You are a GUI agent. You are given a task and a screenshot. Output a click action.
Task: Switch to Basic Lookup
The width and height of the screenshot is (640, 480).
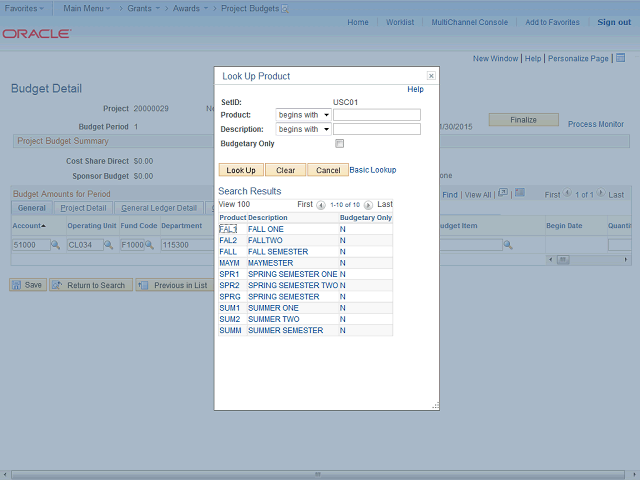[x=373, y=170]
